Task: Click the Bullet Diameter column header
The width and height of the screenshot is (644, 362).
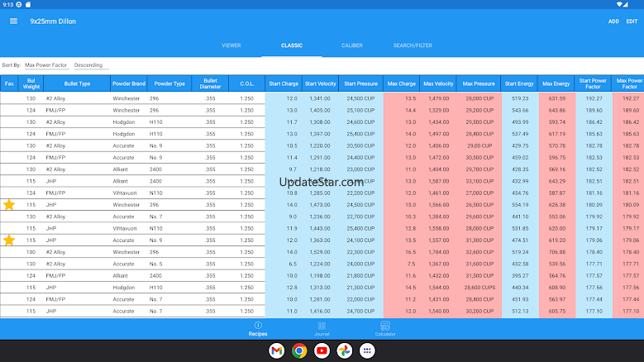Action: pos(210,83)
